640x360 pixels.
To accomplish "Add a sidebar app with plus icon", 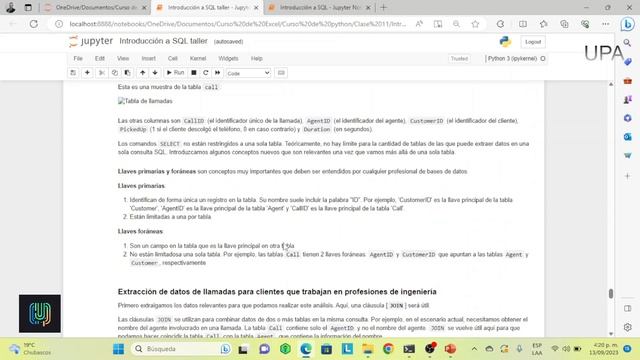I will 627,176.
